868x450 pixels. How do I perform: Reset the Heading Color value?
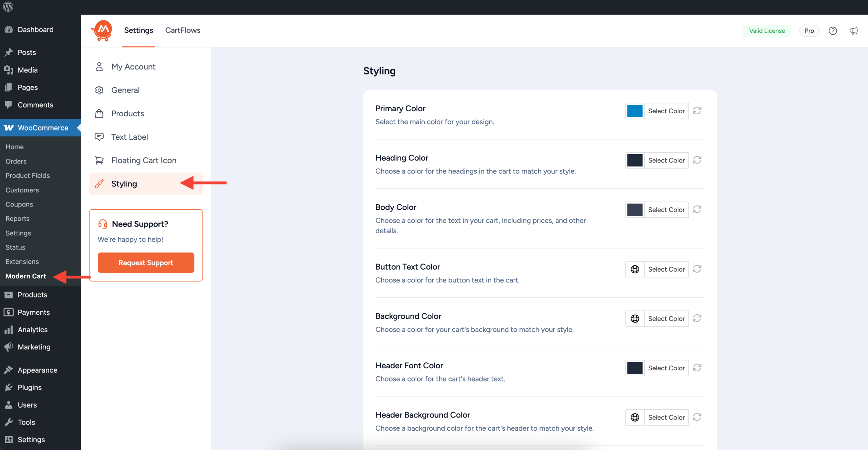(697, 160)
